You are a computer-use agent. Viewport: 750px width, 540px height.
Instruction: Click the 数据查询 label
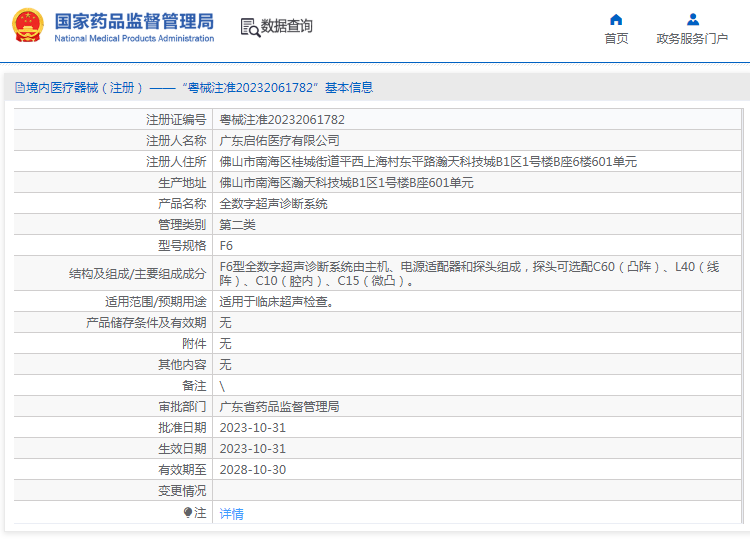[x=287, y=26]
